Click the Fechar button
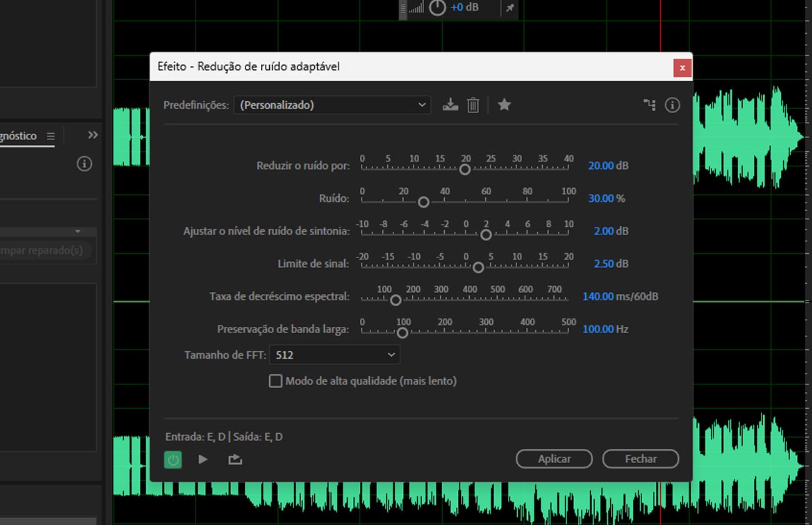This screenshot has width=812, height=525. (640, 459)
